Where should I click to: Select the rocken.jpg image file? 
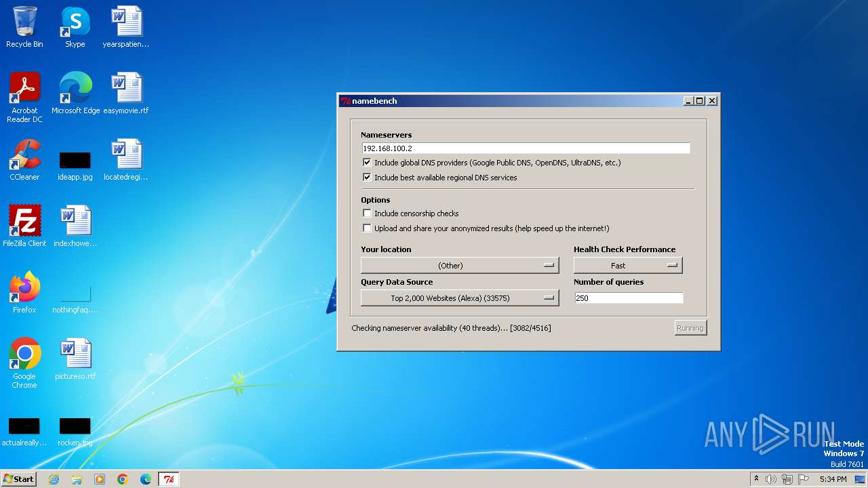point(75,431)
